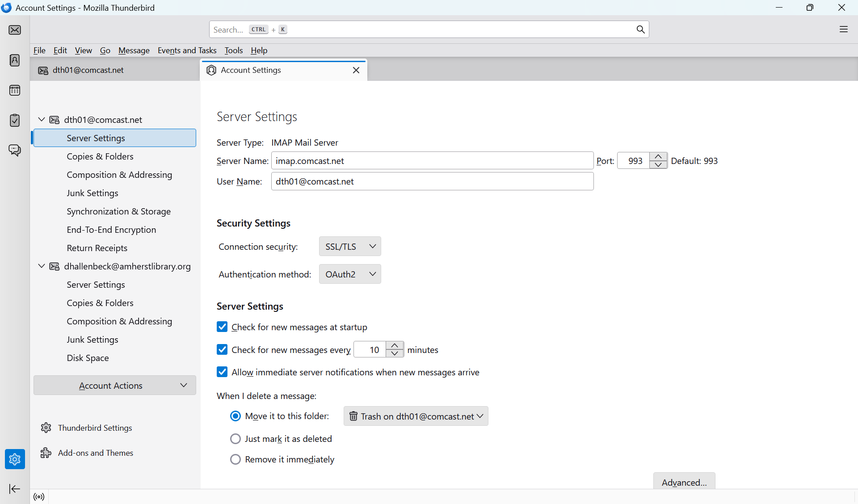The width and height of the screenshot is (858, 504).
Task: Click the Settings gear in spaces toolbar
Action: click(x=15, y=459)
